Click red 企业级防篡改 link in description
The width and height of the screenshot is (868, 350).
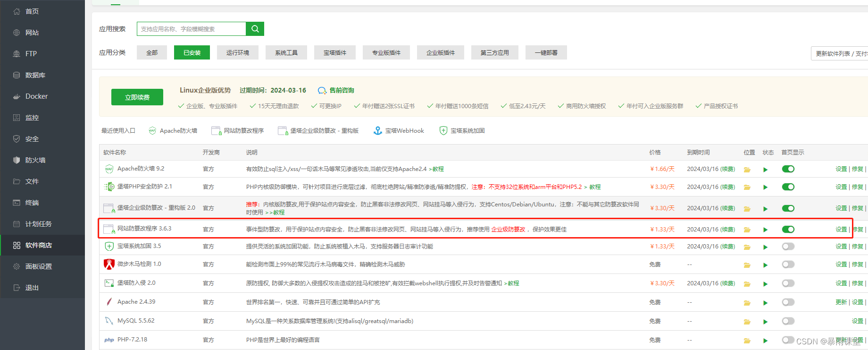pyautogui.click(x=508, y=230)
